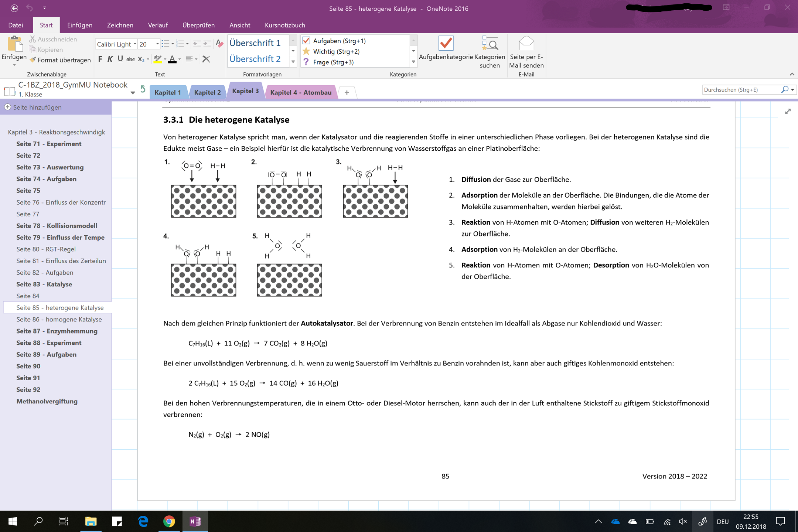Open the font name dropdown Calibri Light
Screen dimensions: 798x532
[135, 44]
